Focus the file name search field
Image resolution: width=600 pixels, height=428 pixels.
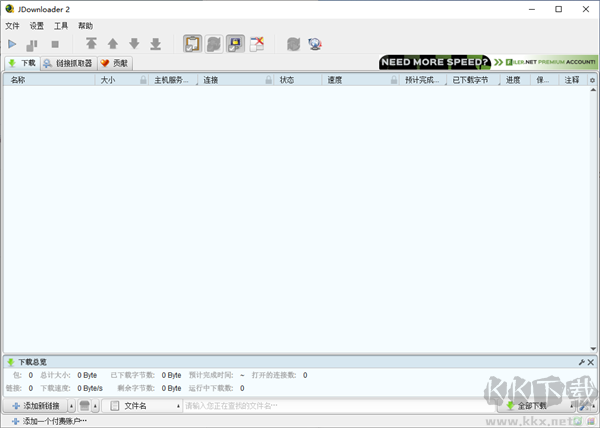click(x=339, y=406)
